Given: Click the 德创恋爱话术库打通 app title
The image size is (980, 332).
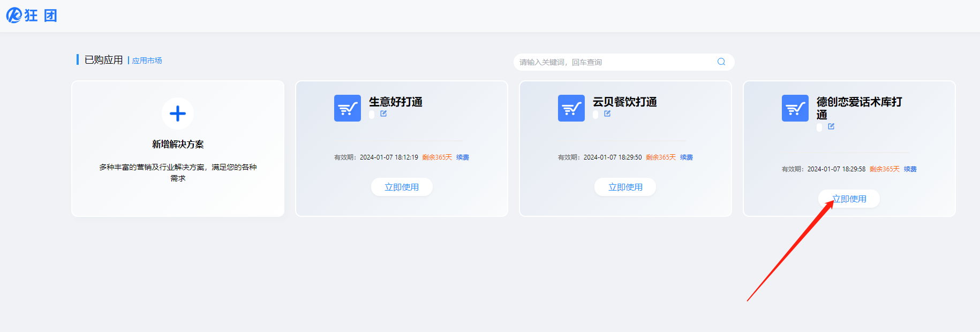Looking at the screenshot, I should click(860, 108).
